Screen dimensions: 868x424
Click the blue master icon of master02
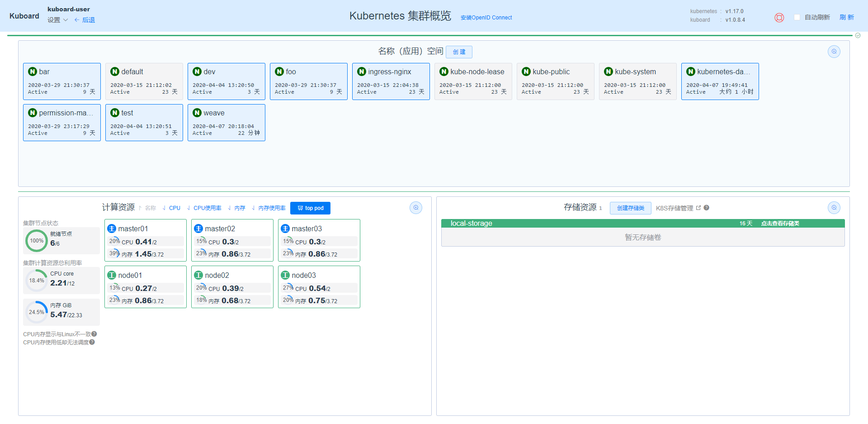click(198, 229)
